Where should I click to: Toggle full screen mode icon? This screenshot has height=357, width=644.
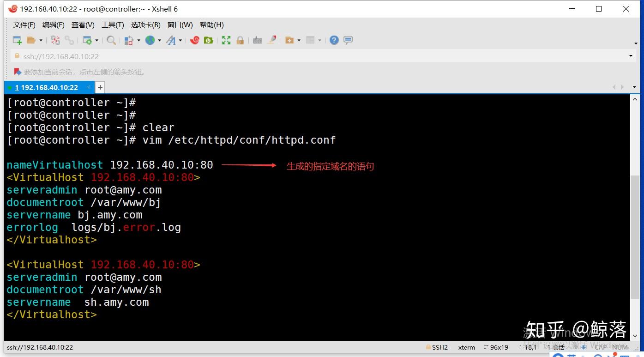click(226, 40)
